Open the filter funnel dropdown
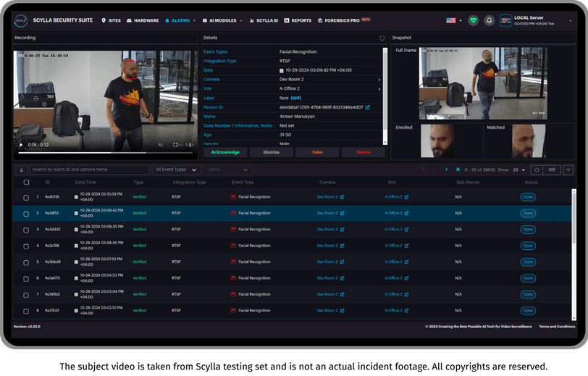This screenshot has height=376, width=588. point(568,170)
